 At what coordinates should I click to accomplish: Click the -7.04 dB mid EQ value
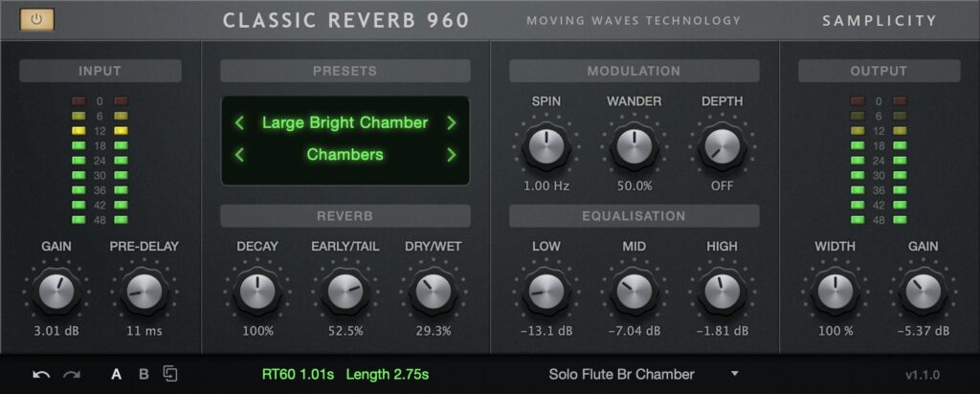[x=635, y=331]
